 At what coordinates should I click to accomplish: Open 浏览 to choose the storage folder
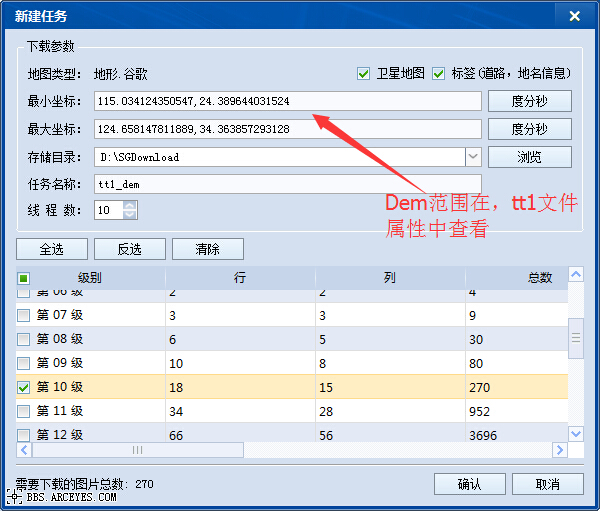pyautogui.click(x=529, y=157)
